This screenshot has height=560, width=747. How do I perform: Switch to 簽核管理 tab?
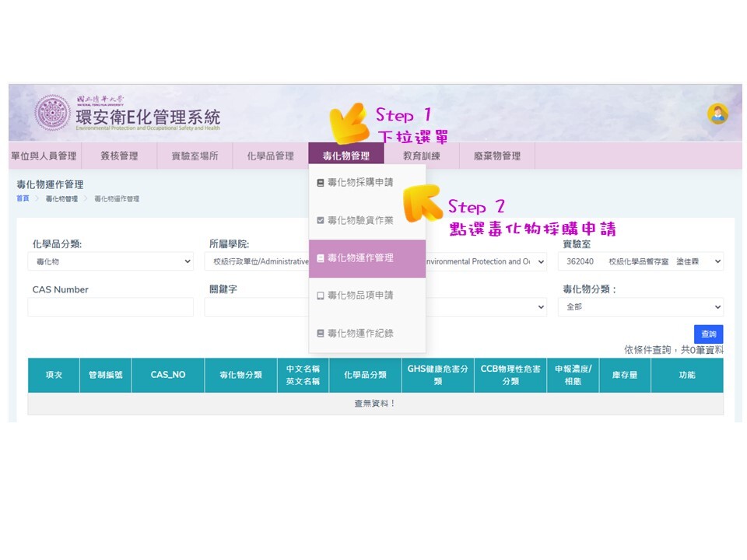pyautogui.click(x=119, y=156)
